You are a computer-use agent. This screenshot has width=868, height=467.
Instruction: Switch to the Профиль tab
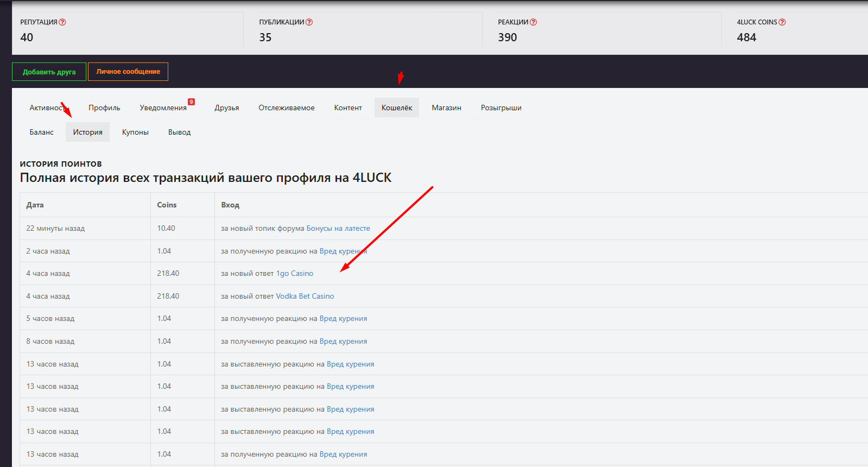tap(104, 108)
